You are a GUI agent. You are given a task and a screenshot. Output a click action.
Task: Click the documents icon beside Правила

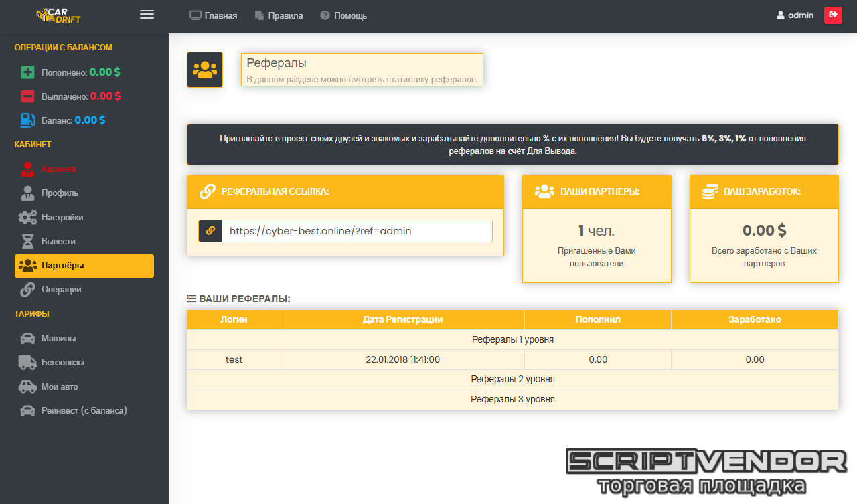coord(259,15)
